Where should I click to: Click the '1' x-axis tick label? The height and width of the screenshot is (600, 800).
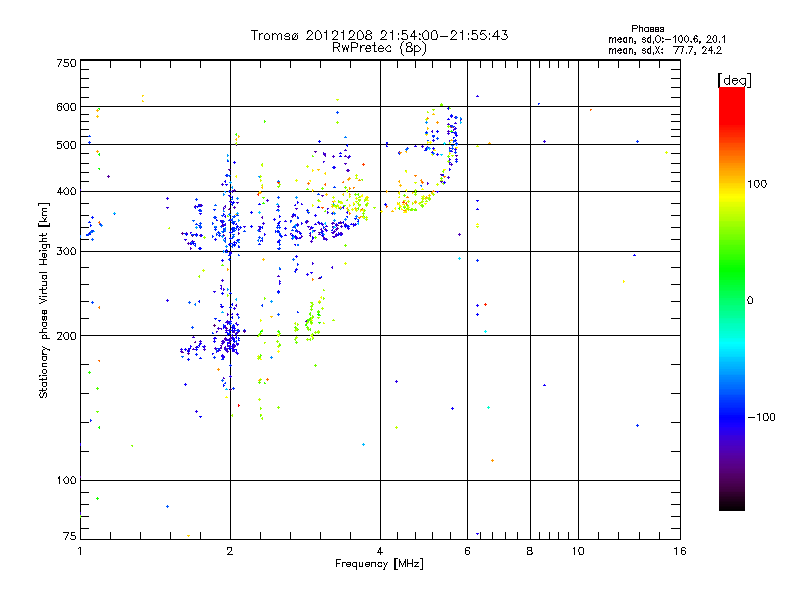tap(80, 551)
